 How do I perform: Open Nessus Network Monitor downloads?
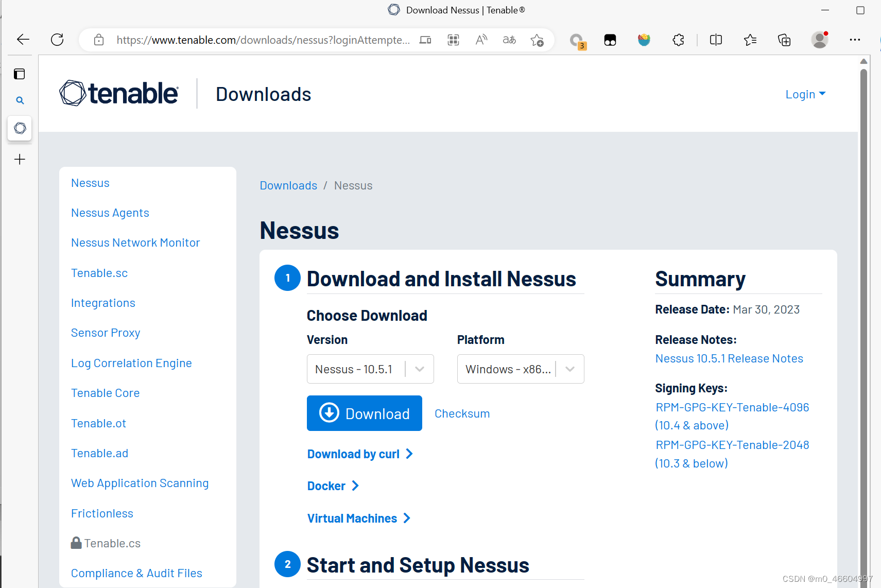coord(135,243)
